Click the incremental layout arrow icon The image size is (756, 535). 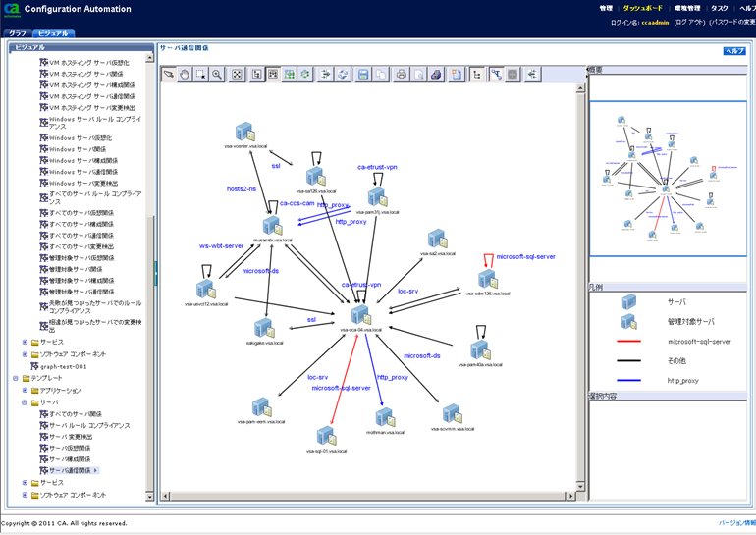pyautogui.click(x=326, y=75)
